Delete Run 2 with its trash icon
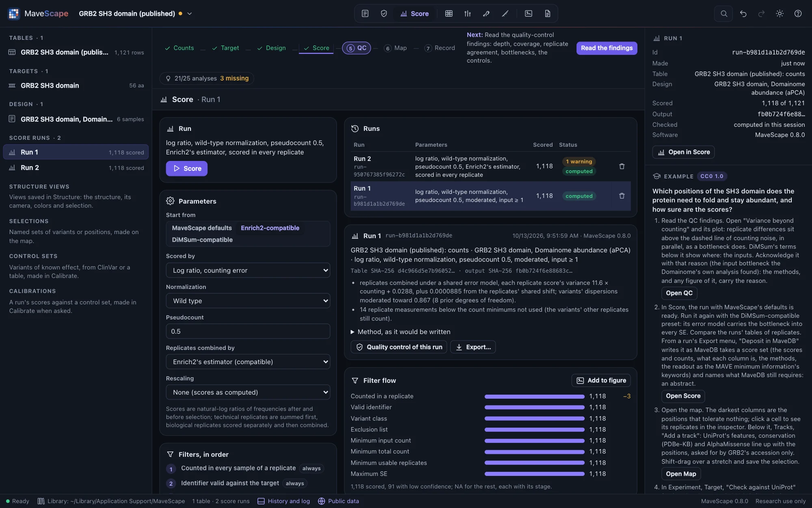This screenshot has width=812, height=508. [x=622, y=166]
